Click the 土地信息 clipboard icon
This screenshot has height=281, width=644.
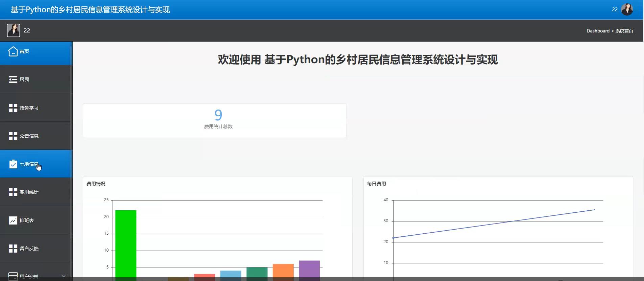point(13,164)
